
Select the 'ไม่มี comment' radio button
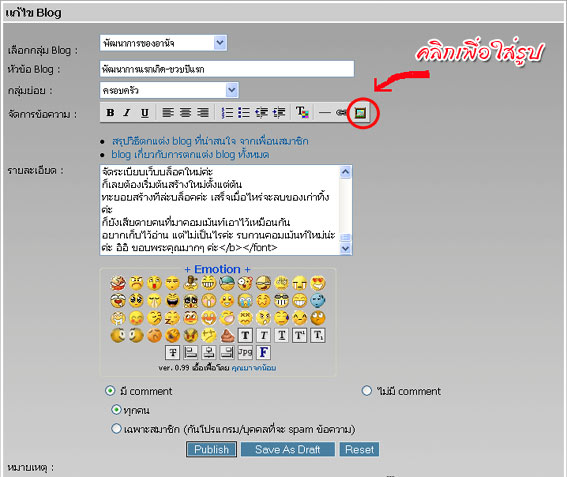tap(367, 391)
